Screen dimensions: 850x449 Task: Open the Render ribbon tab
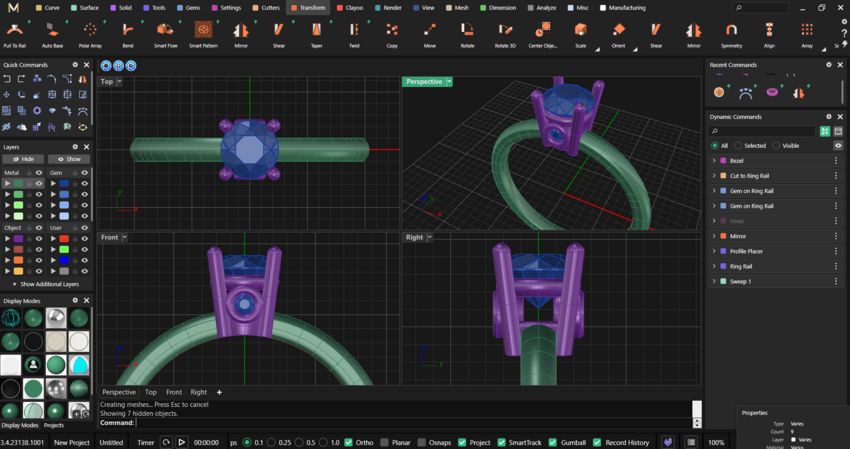click(x=392, y=7)
